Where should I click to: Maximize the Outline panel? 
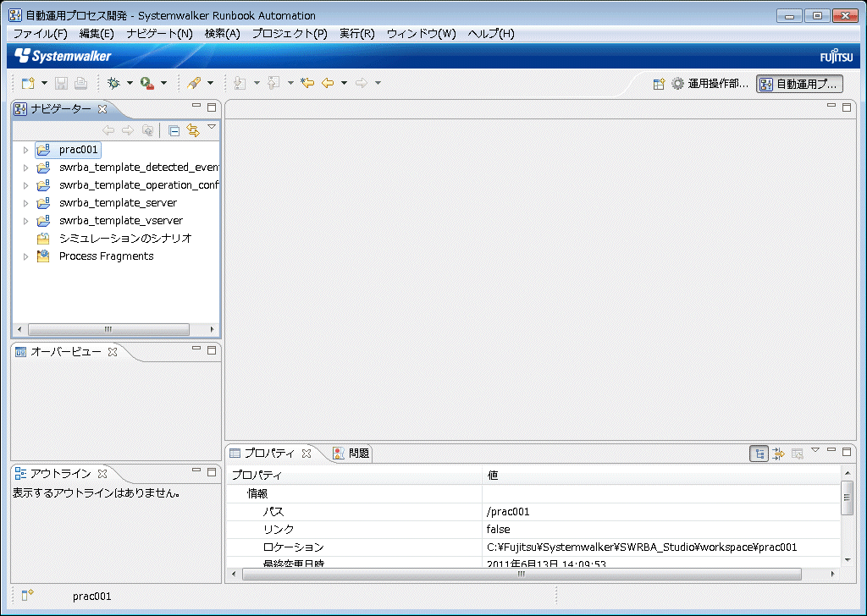tap(212, 472)
